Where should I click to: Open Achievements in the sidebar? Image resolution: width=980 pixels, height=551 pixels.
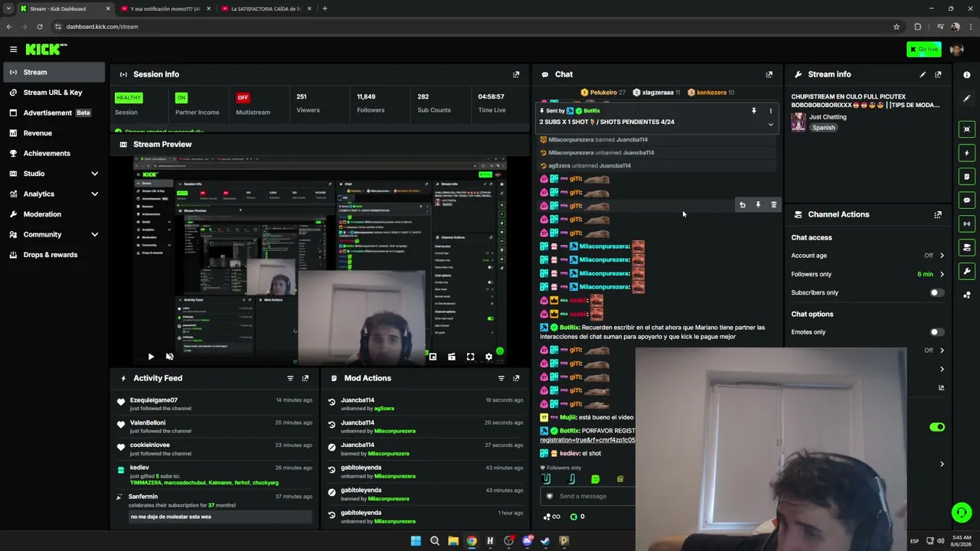(x=54, y=153)
